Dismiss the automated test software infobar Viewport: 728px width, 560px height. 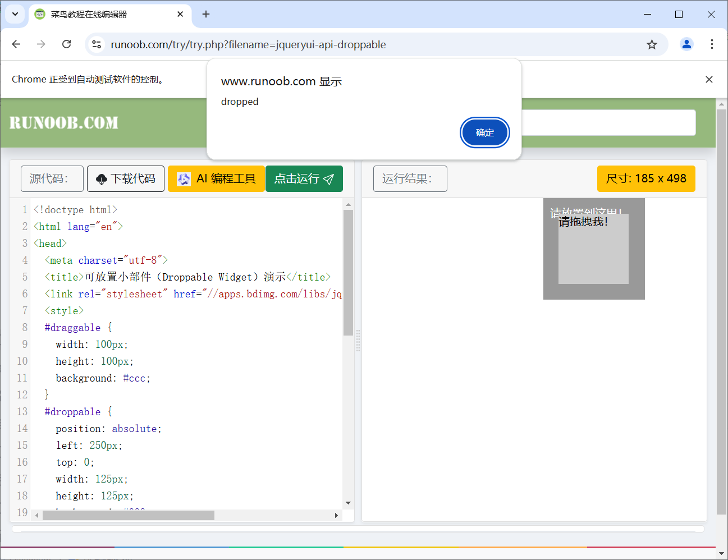click(x=709, y=80)
